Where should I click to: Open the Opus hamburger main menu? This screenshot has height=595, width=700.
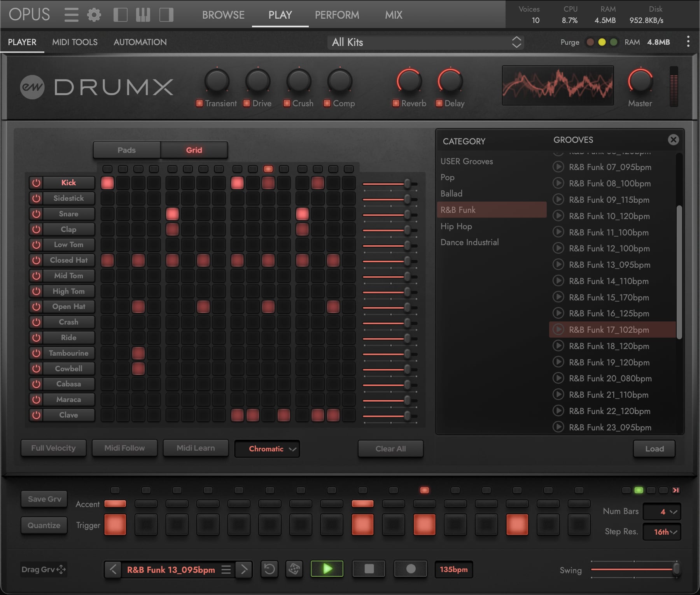click(x=71, y=15)
